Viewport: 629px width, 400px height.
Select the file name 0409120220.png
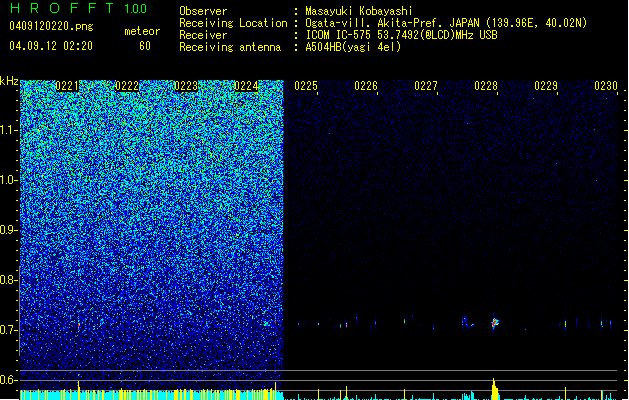(51, 27)
